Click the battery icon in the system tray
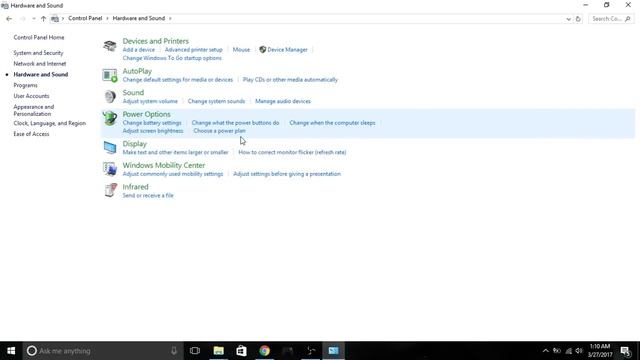The height and width of the screenshot is (360, 640). (557, 351)
